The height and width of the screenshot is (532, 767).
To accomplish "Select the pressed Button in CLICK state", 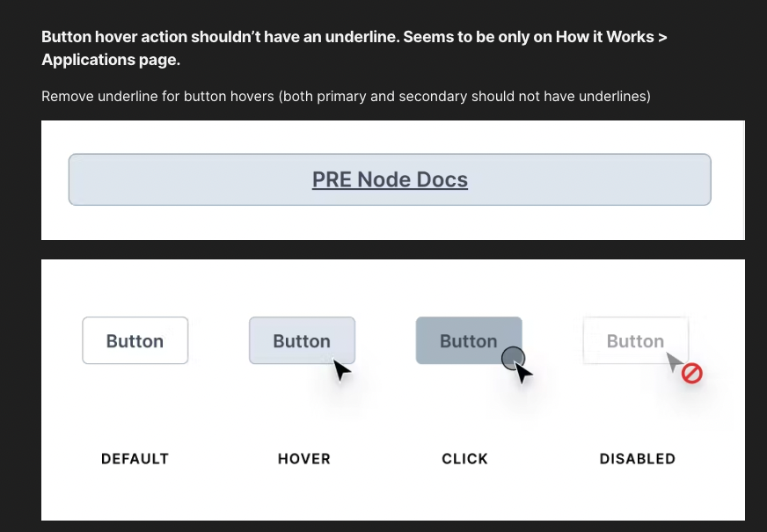I will [x=468, y=340].
